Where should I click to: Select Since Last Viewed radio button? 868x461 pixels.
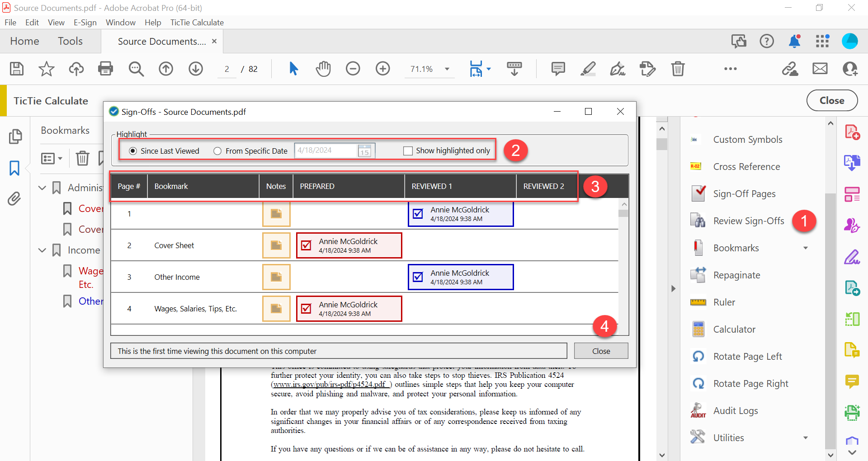click(133, 151)
